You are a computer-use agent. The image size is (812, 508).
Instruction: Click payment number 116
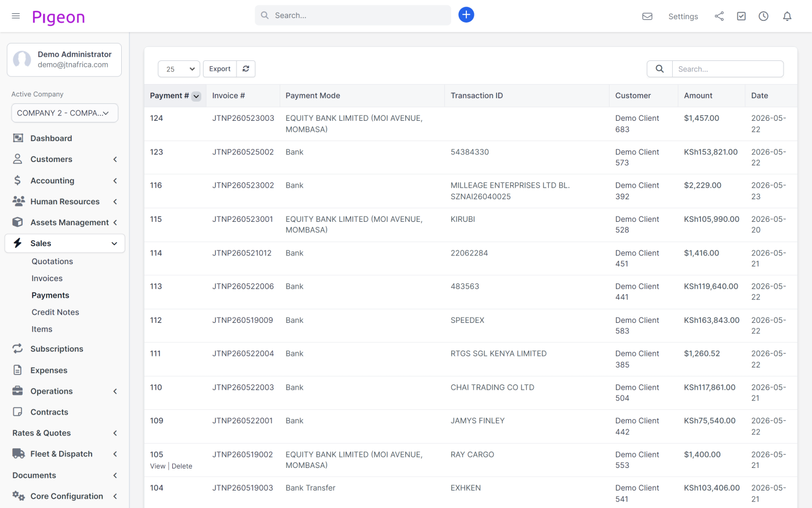pyautogui.click(x=156, y=186)
